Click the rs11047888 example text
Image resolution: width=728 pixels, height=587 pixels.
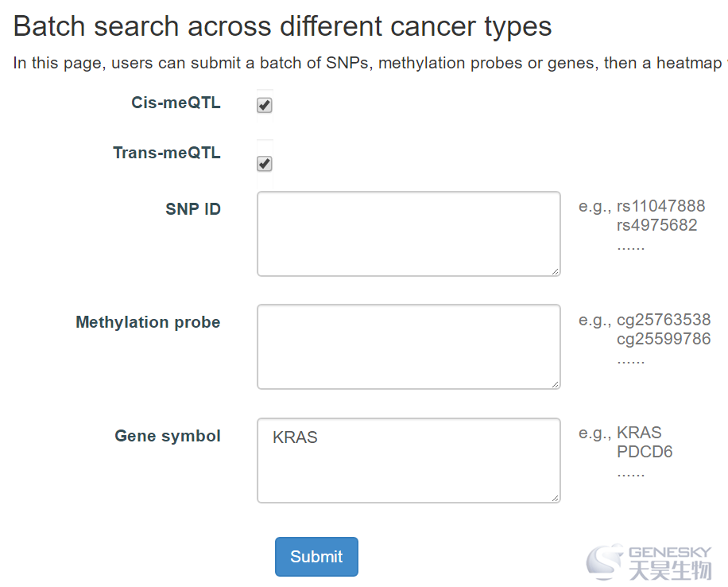coord(660,206)
